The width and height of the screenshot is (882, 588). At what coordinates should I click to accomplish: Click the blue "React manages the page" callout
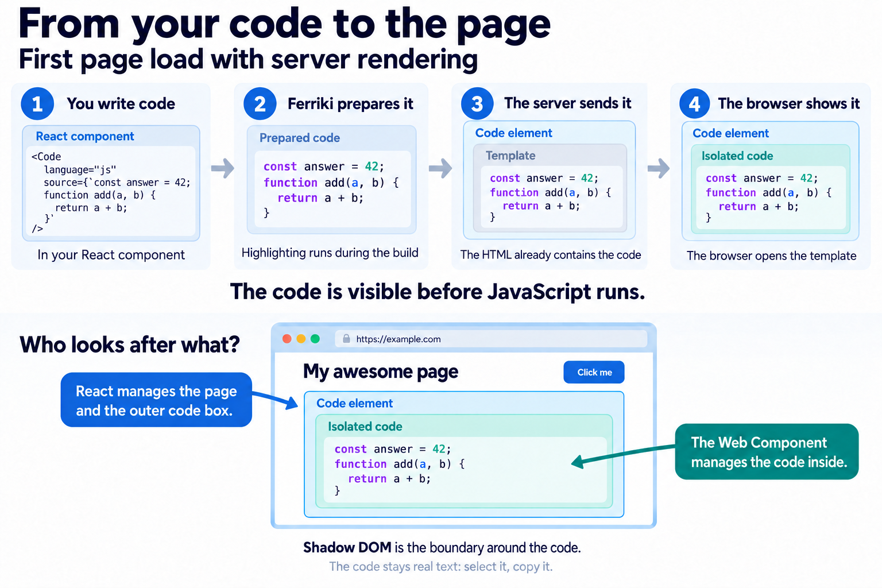point(156,400)
